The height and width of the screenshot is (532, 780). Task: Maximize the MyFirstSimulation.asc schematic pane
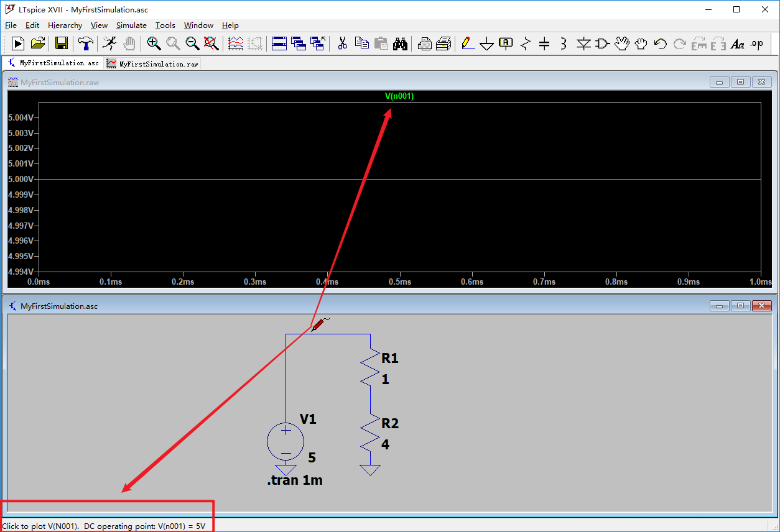(741, 306)
